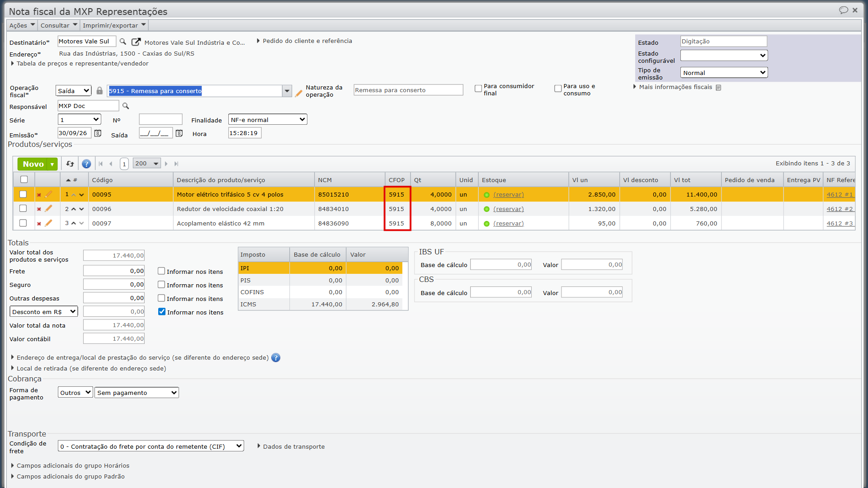Open calendar picker for Emissão date
Viewport: 868px width, 488px height.
click(98, 133)
